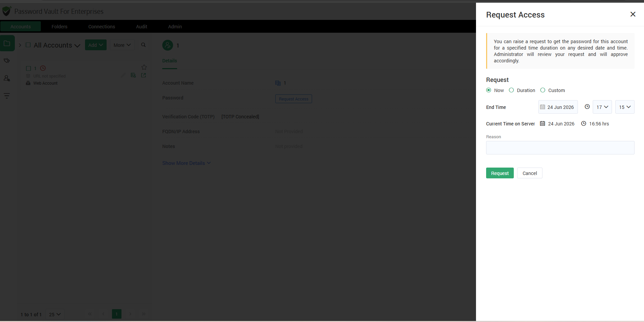Screen dimensions: 644x322
Task: Open the End Time hour dropdown
Action: point(602,107)
